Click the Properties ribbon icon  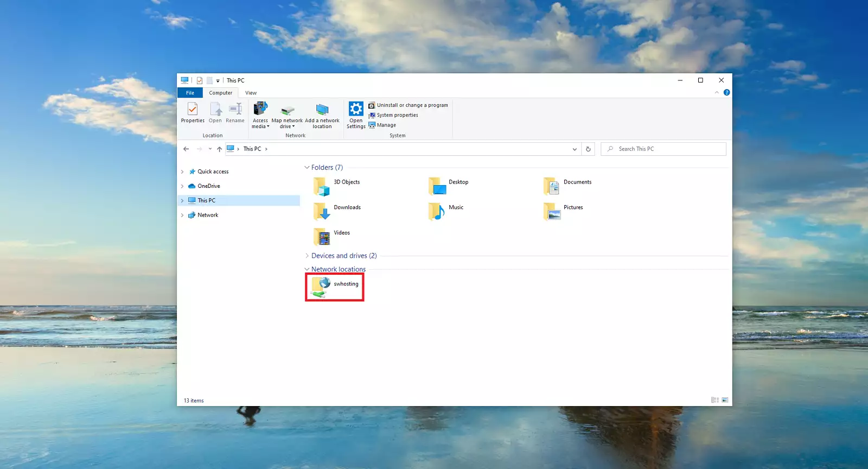pos(193,112)
